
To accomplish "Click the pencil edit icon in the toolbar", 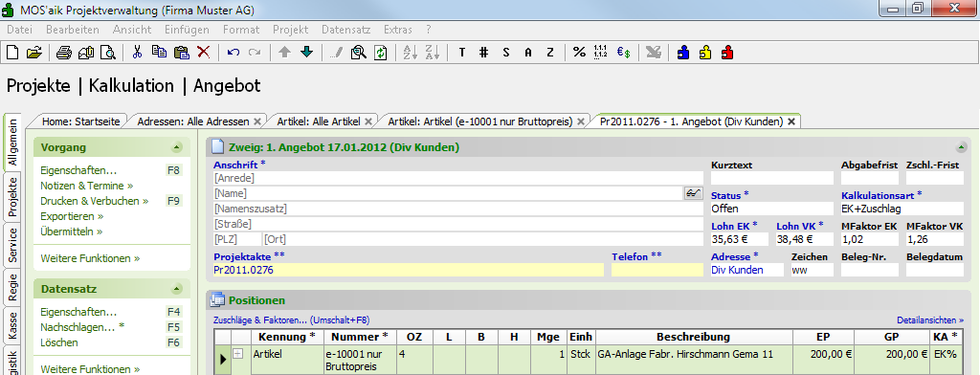I will click(336, 53).
